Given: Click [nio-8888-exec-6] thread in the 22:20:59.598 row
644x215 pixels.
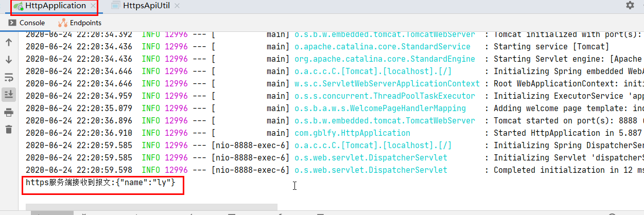Looking at the screenshot, I should 250,170.
